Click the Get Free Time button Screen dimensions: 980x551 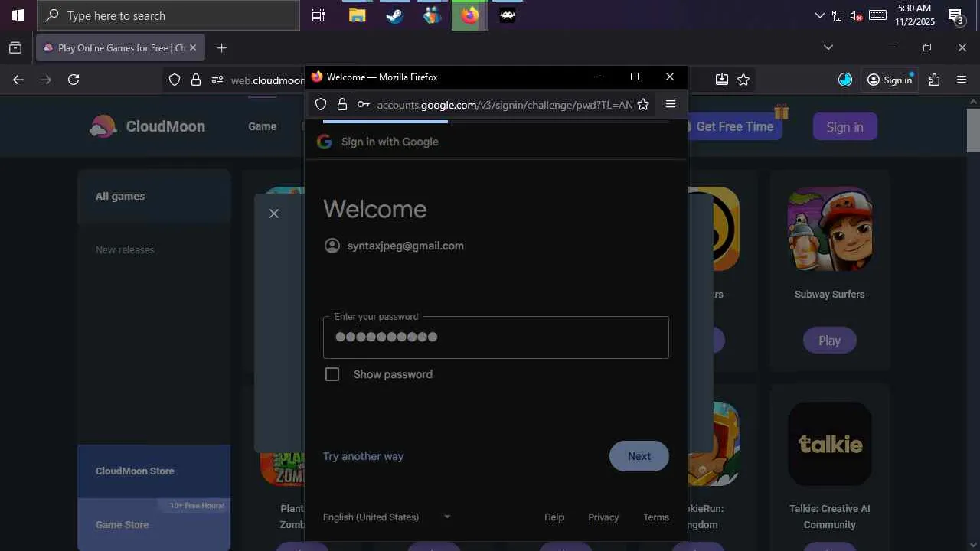pos(735,126)
